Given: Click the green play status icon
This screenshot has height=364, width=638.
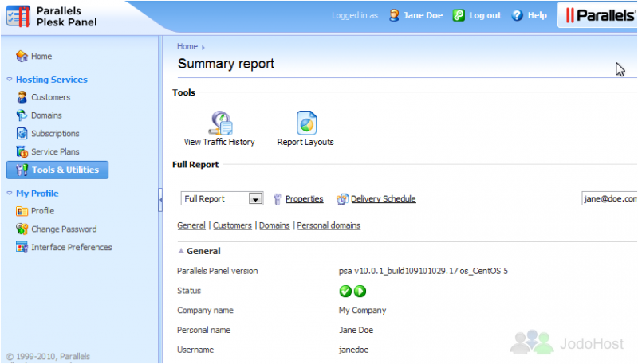Looking at the screenshot, I should pyautogui.click(x=360, y=291).
